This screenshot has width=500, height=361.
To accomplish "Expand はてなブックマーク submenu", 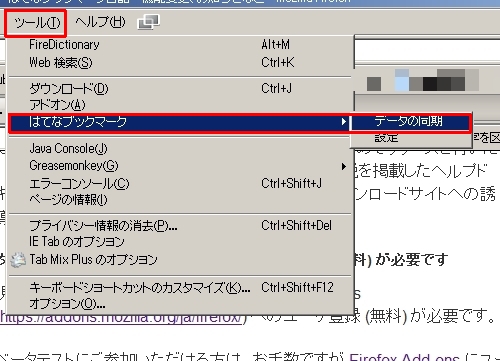I will click(179, 122).
